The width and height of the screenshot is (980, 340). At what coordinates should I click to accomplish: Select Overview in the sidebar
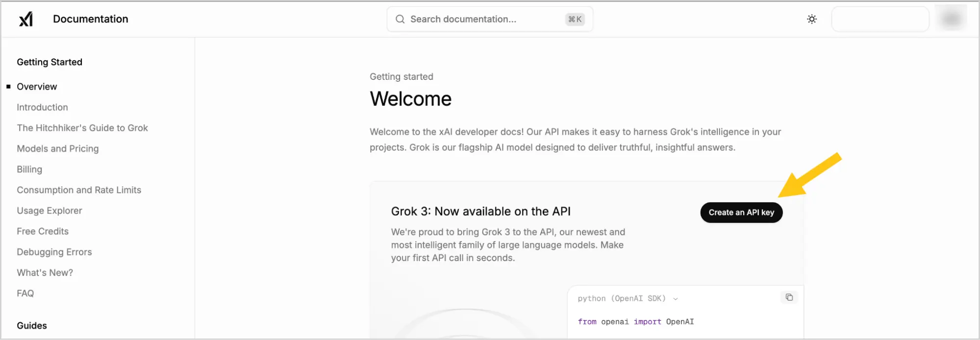point(37,87)
